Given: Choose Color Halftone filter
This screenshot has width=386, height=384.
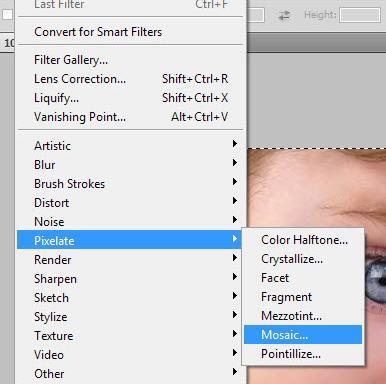Looking at the screenshot, I should point(303,240).
